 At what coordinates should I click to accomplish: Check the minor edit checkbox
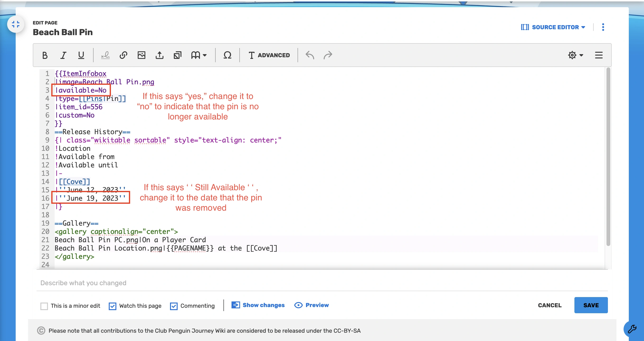(x=44, y=306)
